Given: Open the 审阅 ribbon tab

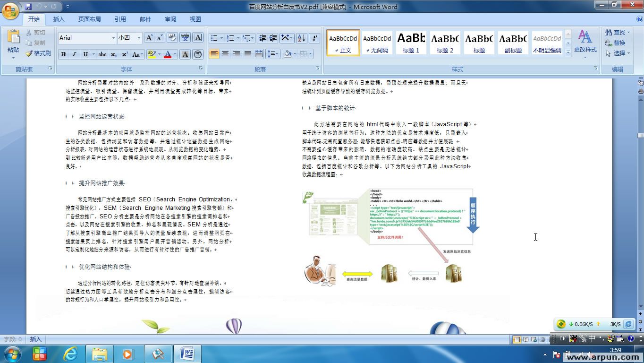Looking at the screenshot, I should coord(170,19).
